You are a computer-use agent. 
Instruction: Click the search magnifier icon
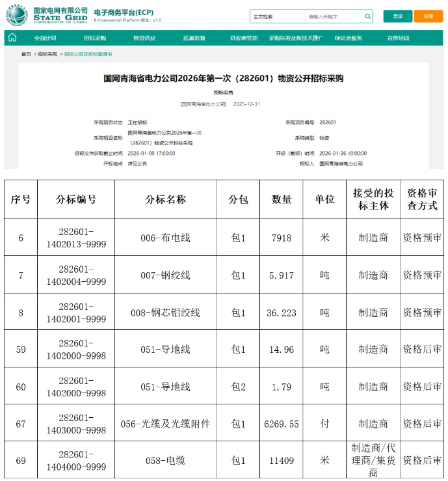368,16
